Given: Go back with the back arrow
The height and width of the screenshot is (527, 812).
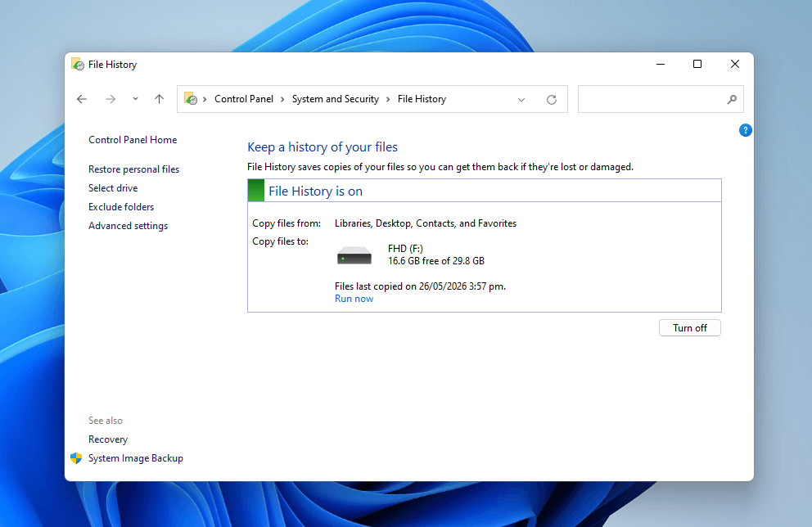Looking at the screenshot, I should click(x=82, y=99).
